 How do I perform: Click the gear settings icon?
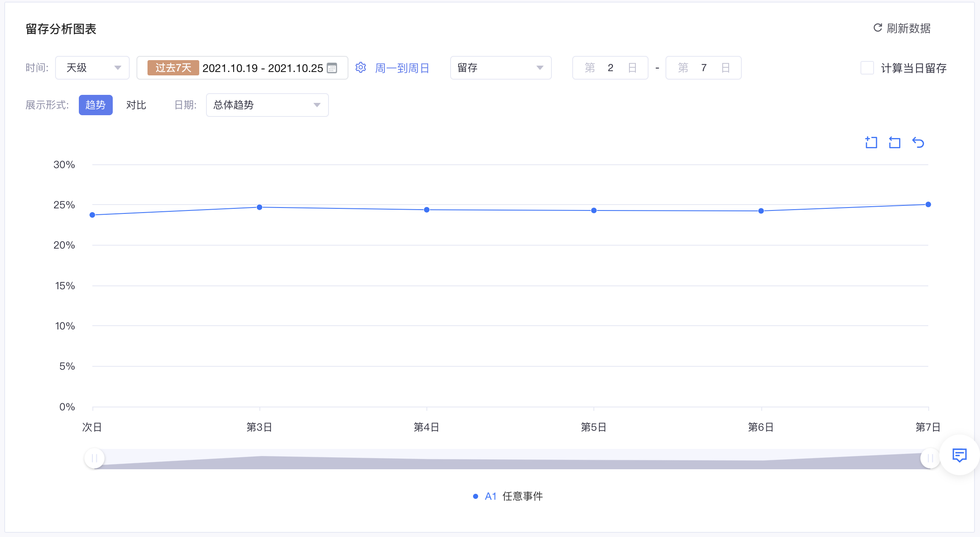pos(361,68)
